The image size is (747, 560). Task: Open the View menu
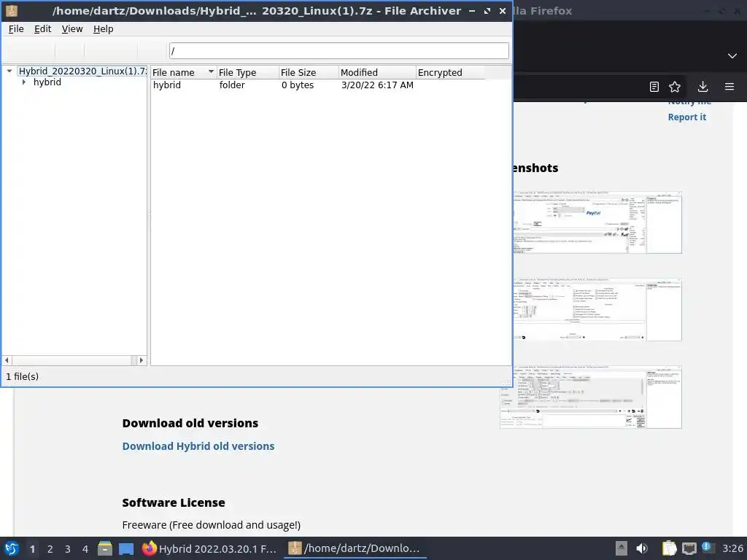point(72,29)
